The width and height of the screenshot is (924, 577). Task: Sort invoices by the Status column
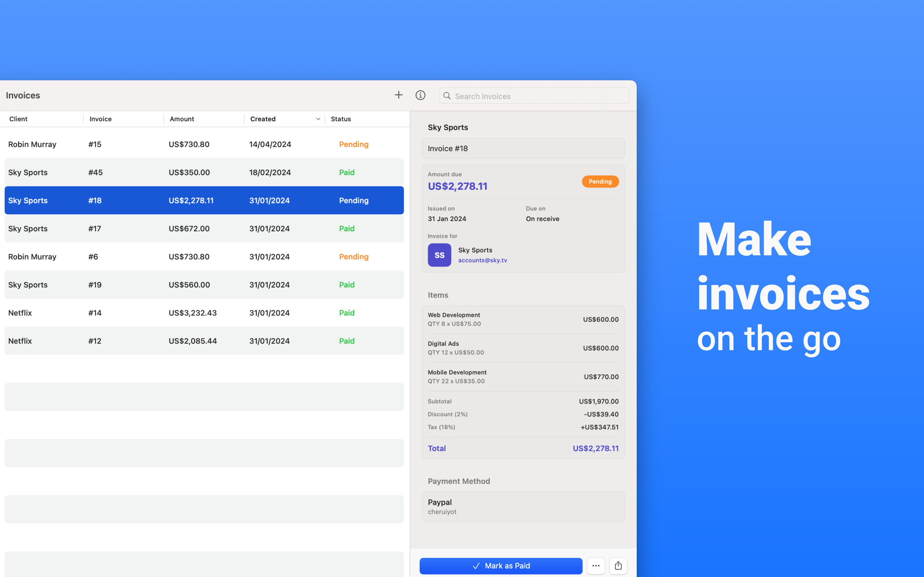[x=341, y=119]
